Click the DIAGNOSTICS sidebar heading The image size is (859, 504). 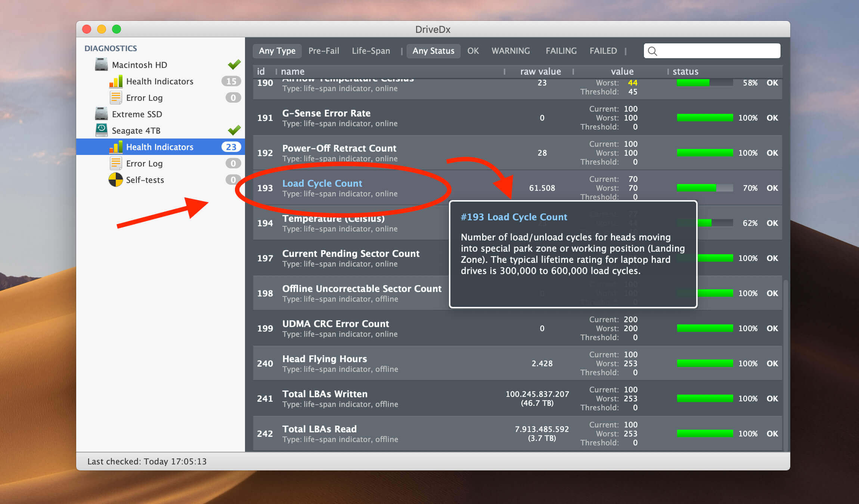tap(111, 48)
